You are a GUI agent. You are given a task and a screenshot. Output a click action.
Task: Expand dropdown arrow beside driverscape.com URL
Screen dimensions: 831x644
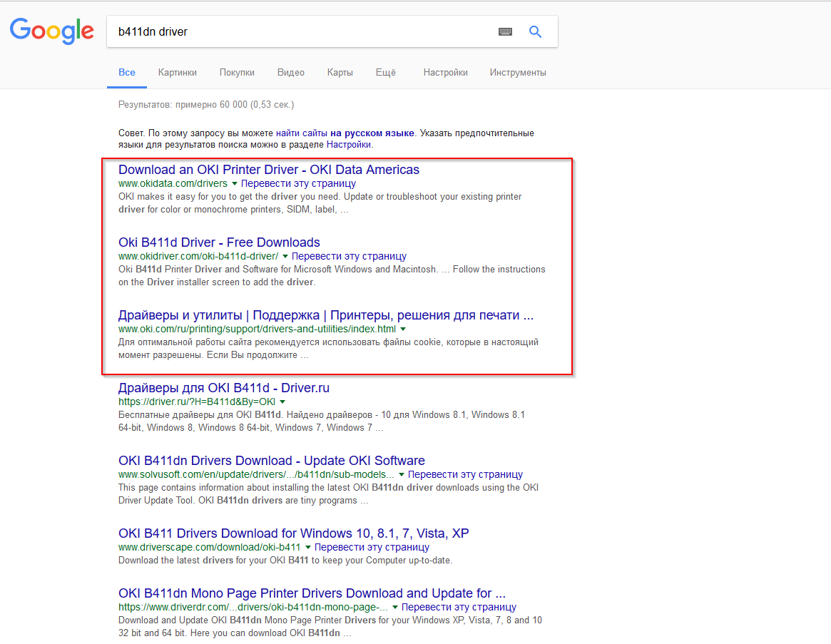click(x=308, y=547)
